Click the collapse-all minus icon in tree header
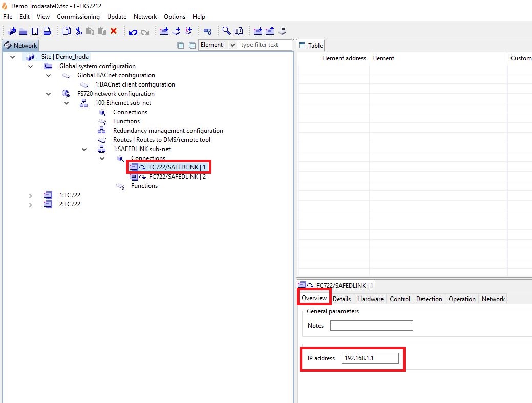This screenshot has height=403, width=532. [x=193, y=45]
